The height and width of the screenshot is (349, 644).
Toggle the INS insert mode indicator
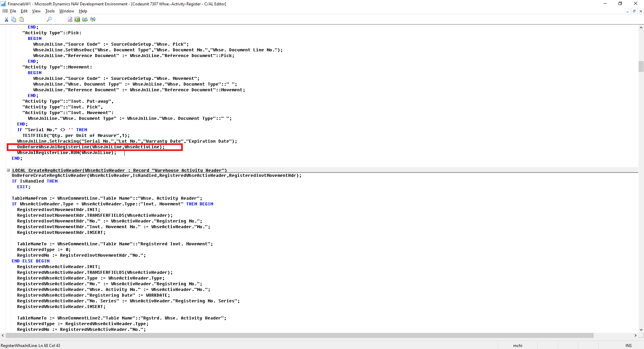click(x=628, y=346)
